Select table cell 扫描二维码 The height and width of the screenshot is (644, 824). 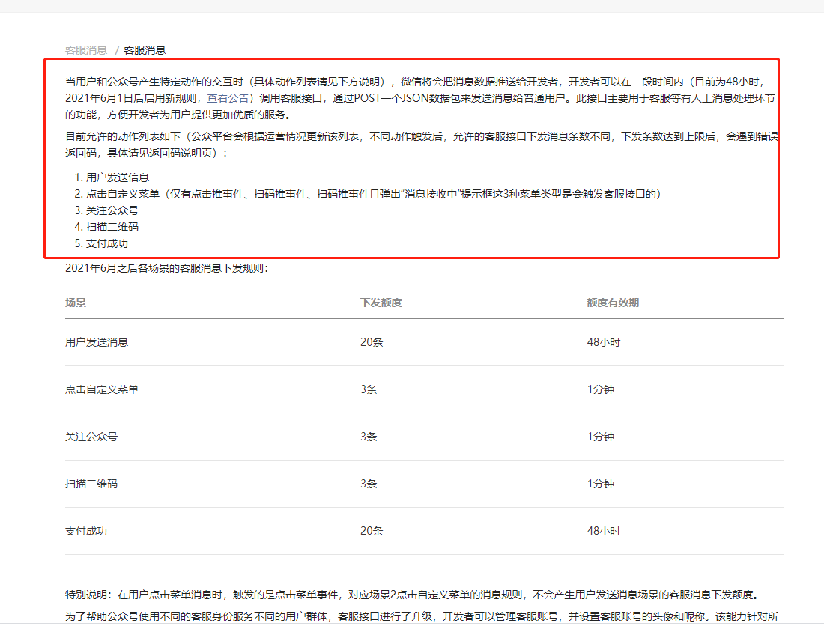pyautogui.click(x=91, y=484)
